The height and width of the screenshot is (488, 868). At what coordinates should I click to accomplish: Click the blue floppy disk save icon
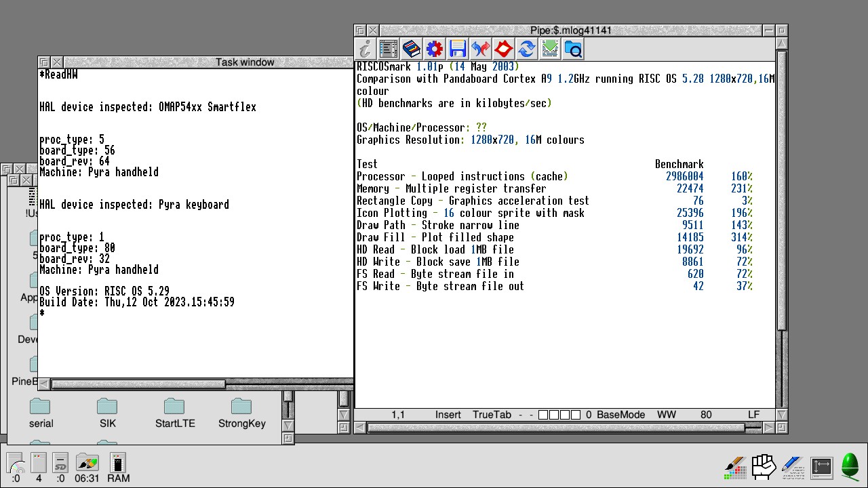458,49
